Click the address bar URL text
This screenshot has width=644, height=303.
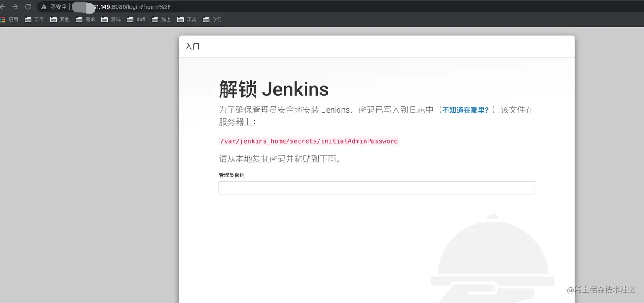(x=132, y=7)
